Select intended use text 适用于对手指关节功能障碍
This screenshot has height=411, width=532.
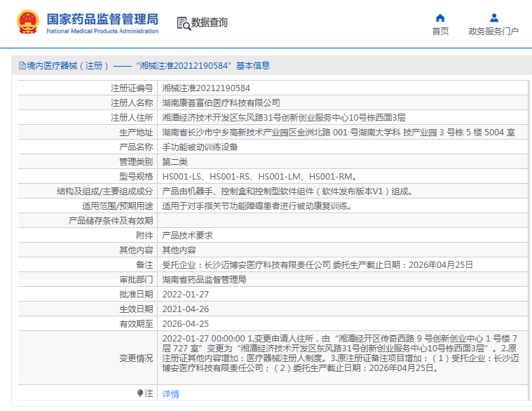point(257,206)
